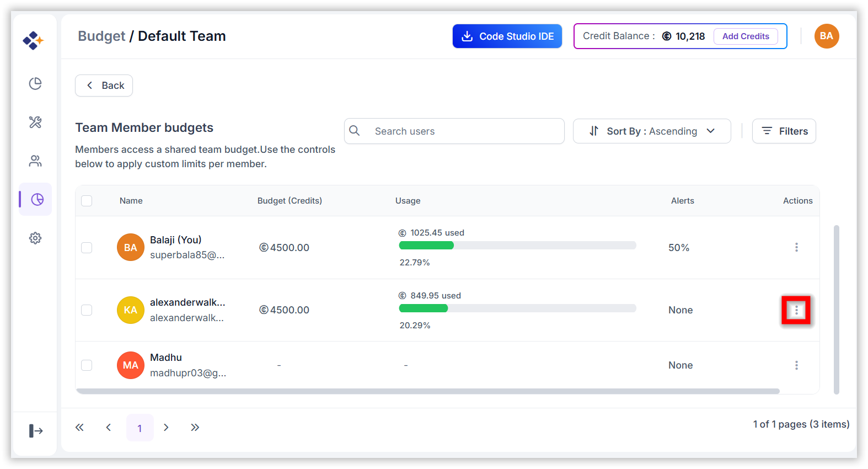
Task: Click the Team Member budgets heading
Action: [x=144, y=127]
